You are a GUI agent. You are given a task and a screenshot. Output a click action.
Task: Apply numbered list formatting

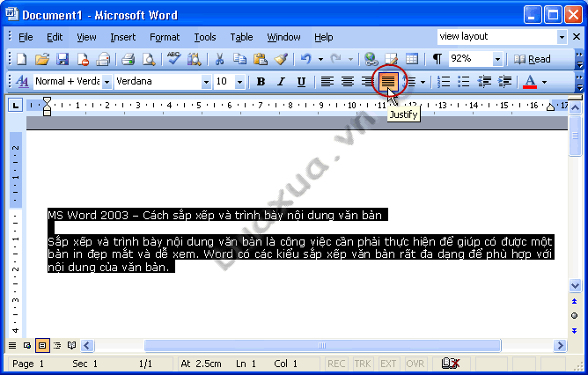click(x=444, y=81)
